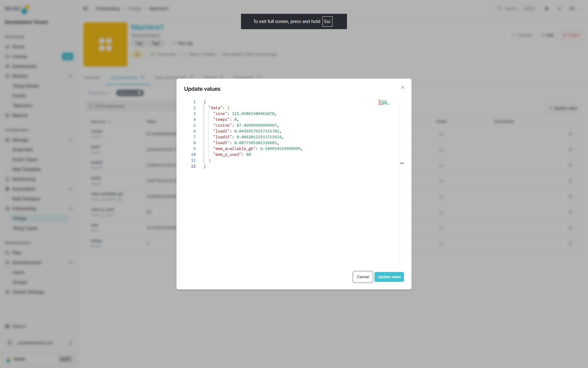Click the sidebar collapse icon near breadcrumb
The image size is (588, 368).
click(x=85, y=9)
